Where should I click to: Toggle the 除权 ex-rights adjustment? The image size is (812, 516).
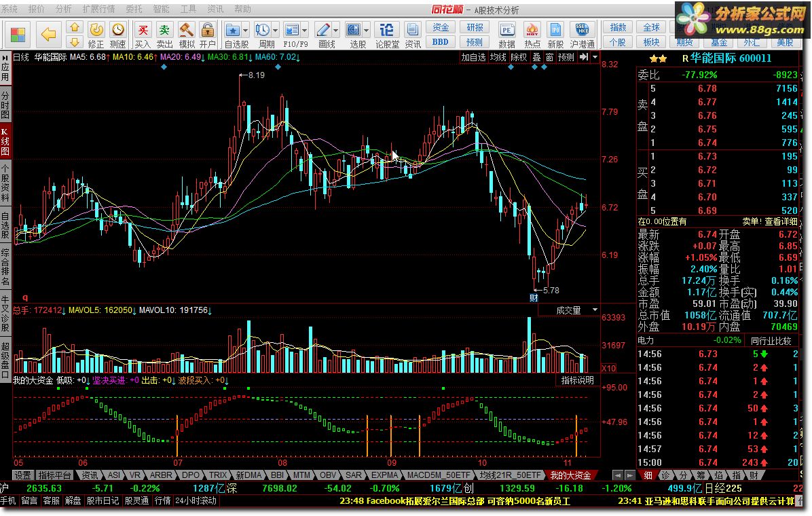[x=519, y=57]
